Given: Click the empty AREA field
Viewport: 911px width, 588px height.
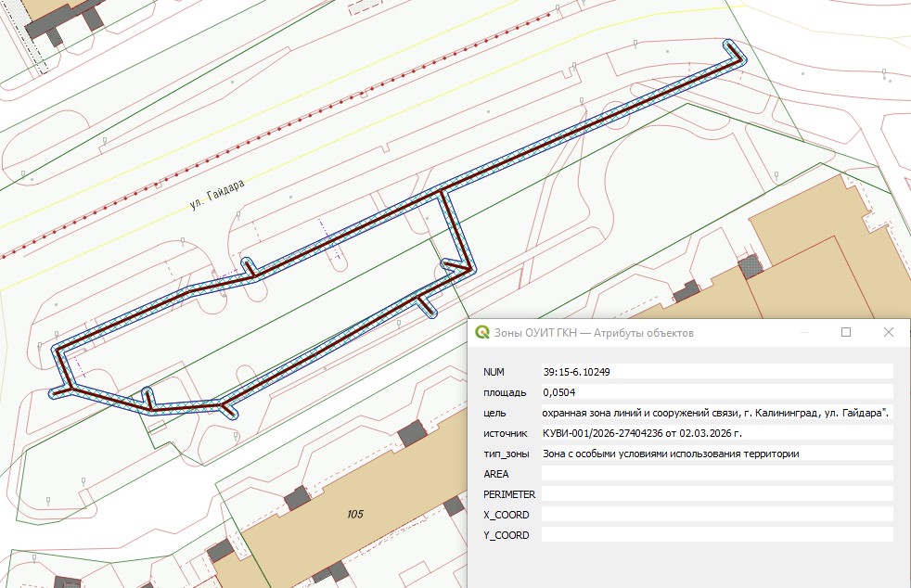Looking at the screenshot, I should click(716, 474).
